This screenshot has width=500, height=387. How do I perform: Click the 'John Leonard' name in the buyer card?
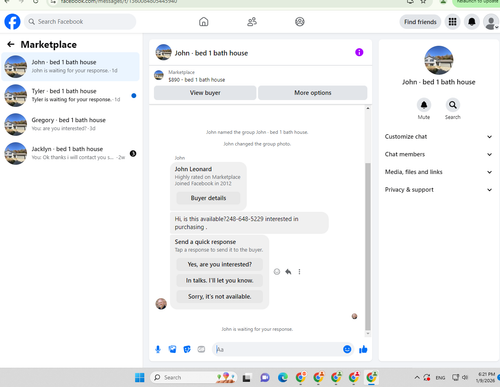point(193,169)
